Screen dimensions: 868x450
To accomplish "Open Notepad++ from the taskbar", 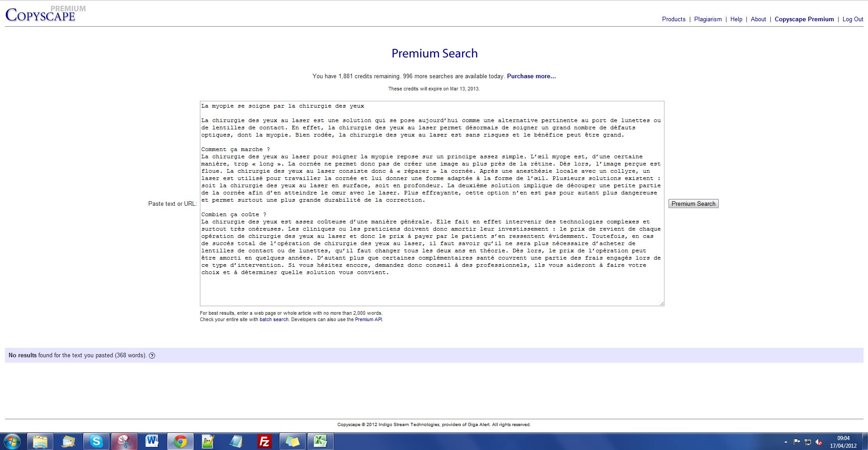I will point(208,441).
